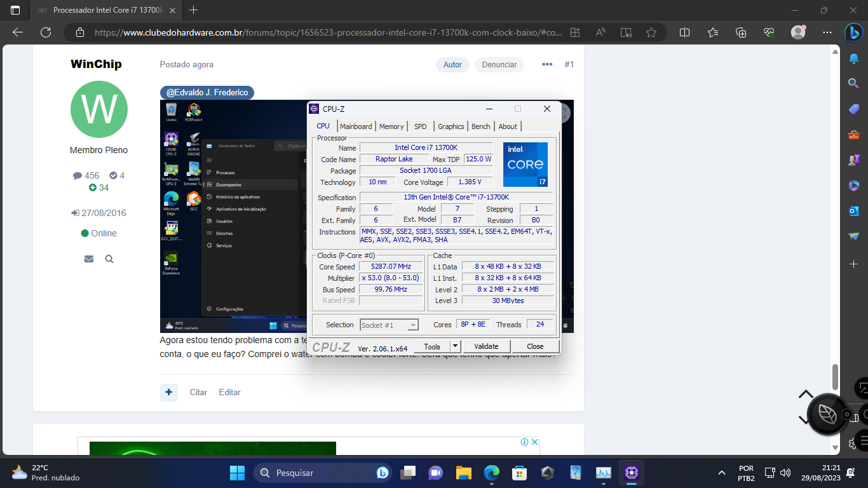Open Edge sidebar shopping tag icon
This screenshot has width=868, height=488.
point(853,109)
